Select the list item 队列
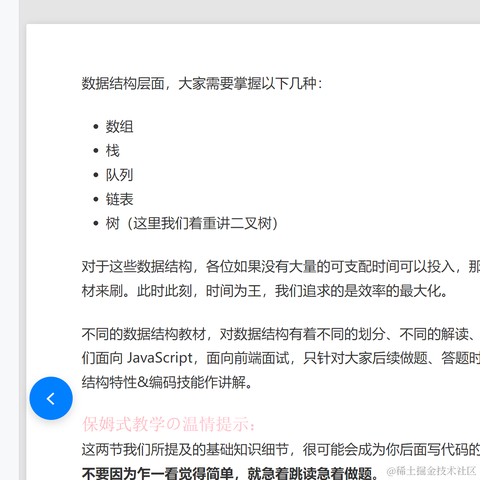The width and height of the screenshot is (480, 480). (x=119, y=175)
